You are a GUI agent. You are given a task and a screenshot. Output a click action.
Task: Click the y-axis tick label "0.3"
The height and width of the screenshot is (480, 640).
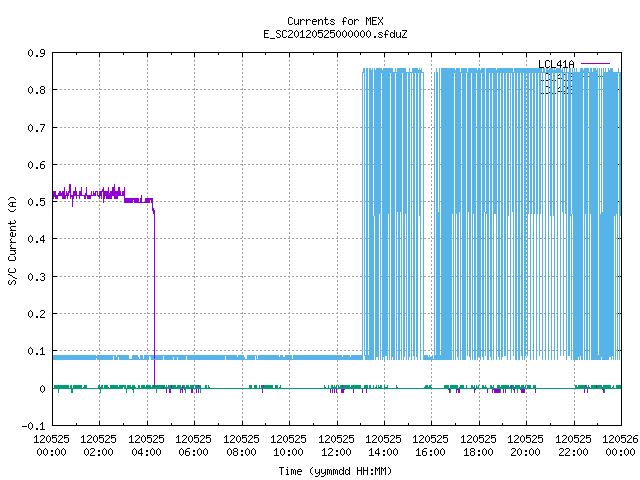[x=36, y=277]
